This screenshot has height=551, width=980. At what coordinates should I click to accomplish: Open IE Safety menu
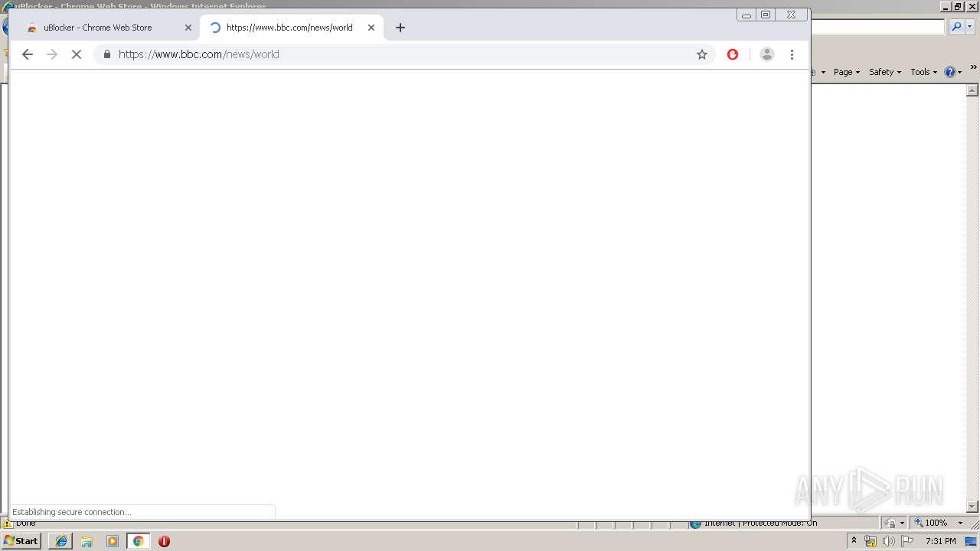click(885, 72)
